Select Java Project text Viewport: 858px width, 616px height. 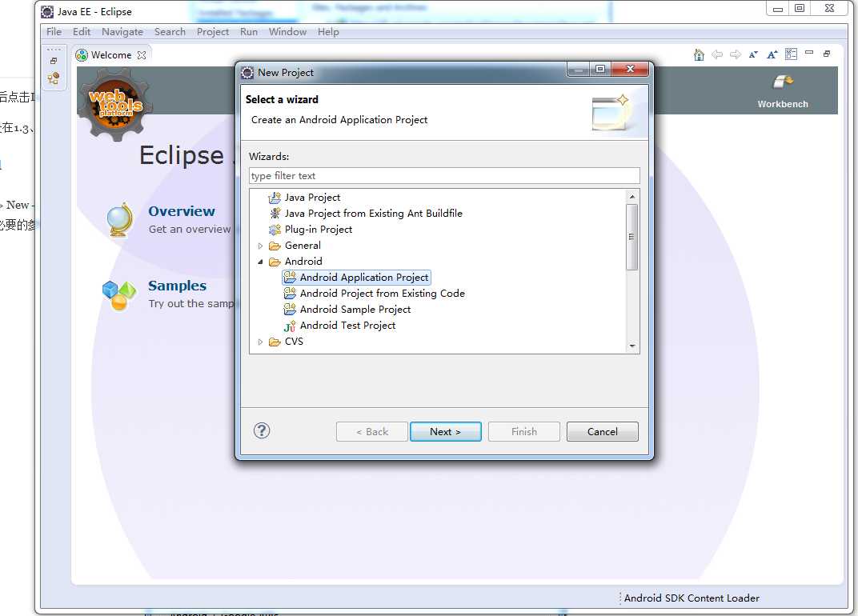coord(312,198)
